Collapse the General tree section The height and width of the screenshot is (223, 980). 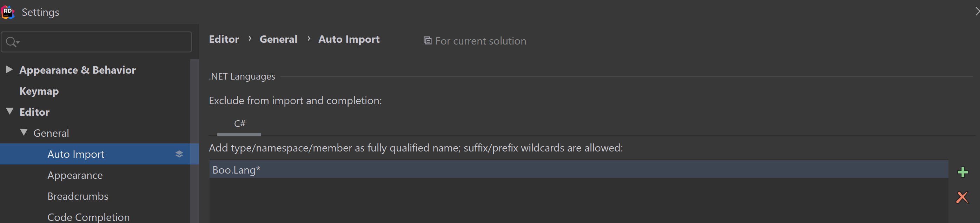click(x=24, y=132)
